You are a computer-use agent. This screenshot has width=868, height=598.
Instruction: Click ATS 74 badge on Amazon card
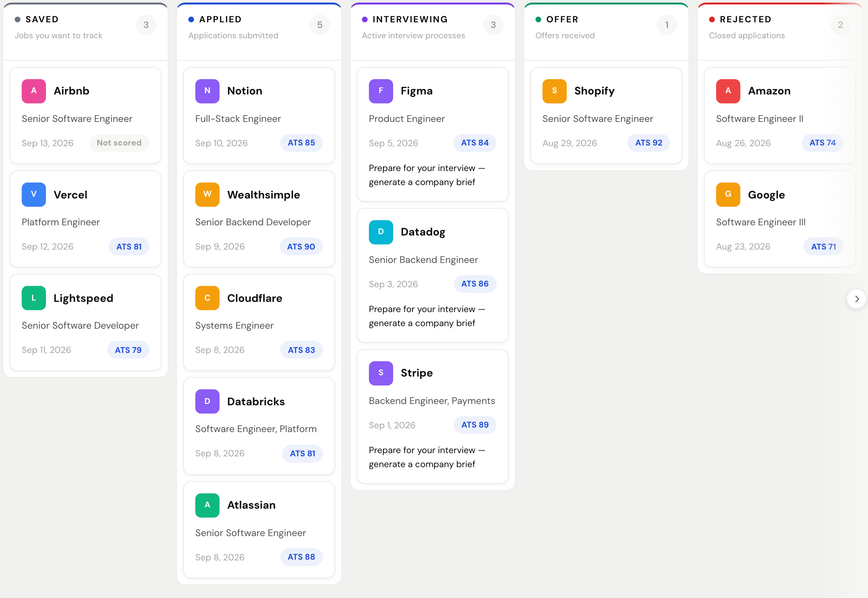[x=822, y=143]
